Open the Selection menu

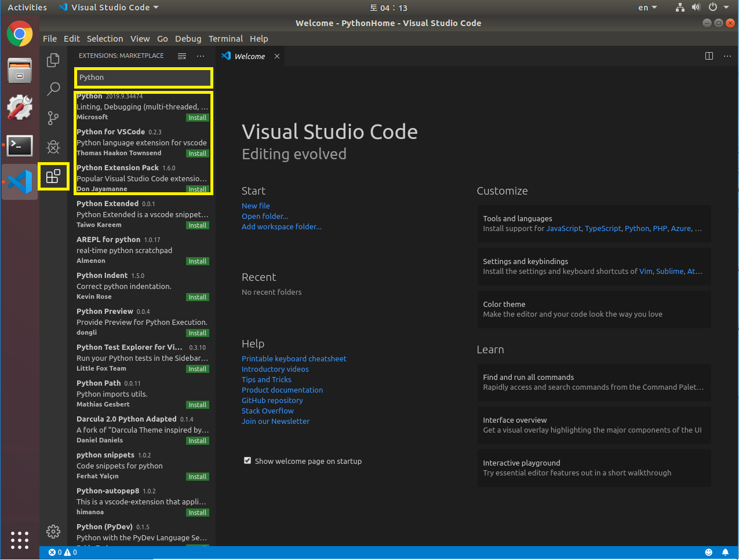[x=105, y=39]
